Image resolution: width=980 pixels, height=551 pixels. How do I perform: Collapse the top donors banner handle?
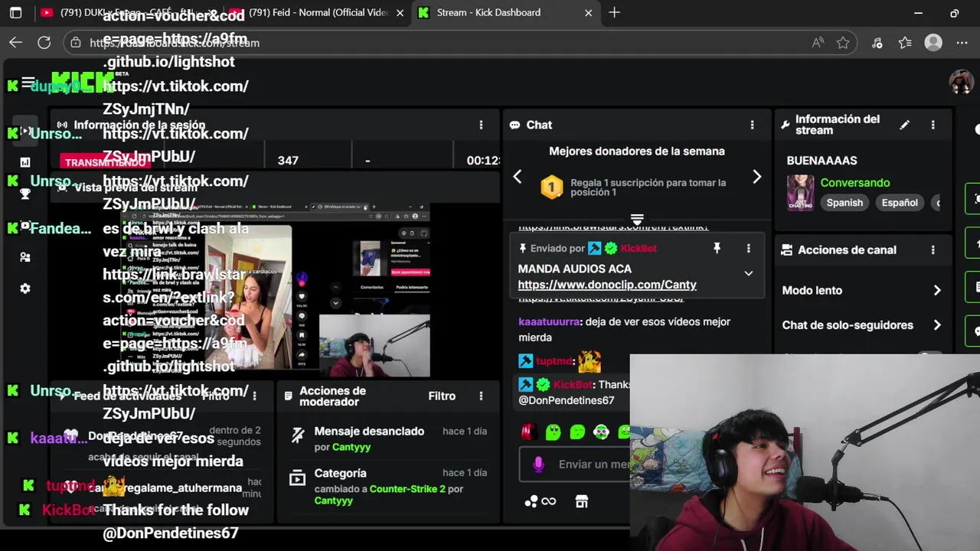point(636,220)
